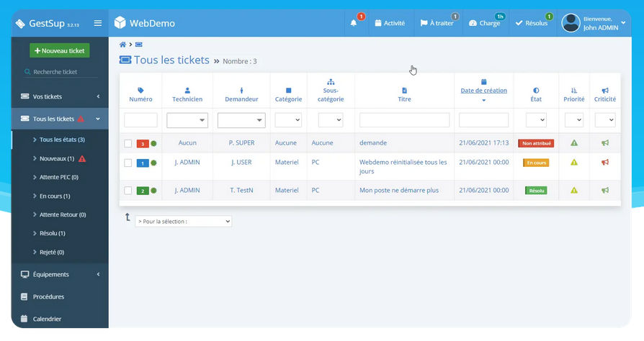Viewport: 644px width, 341px height.
Task: Open Charge in the top bar
Action: (x=485, y=24)
